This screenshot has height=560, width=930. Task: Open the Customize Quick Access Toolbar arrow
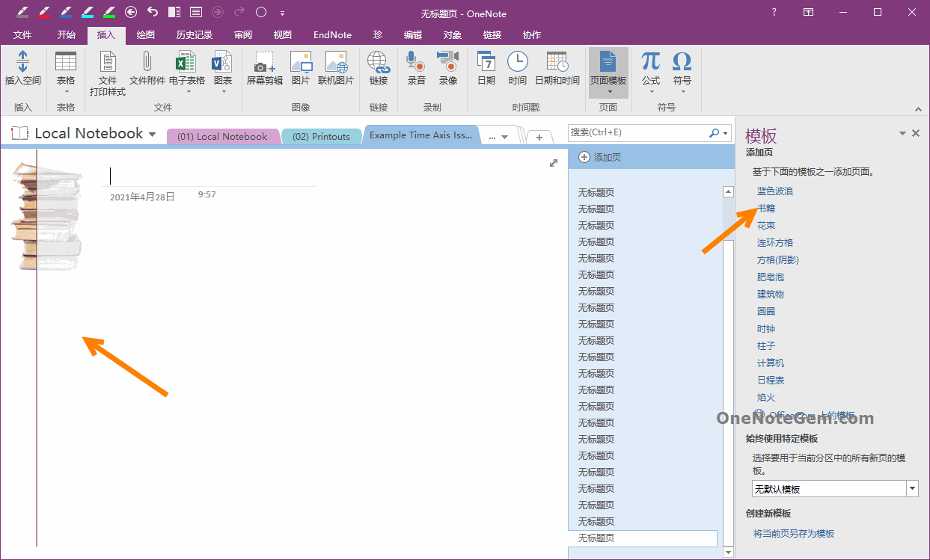tap(282, 13)
